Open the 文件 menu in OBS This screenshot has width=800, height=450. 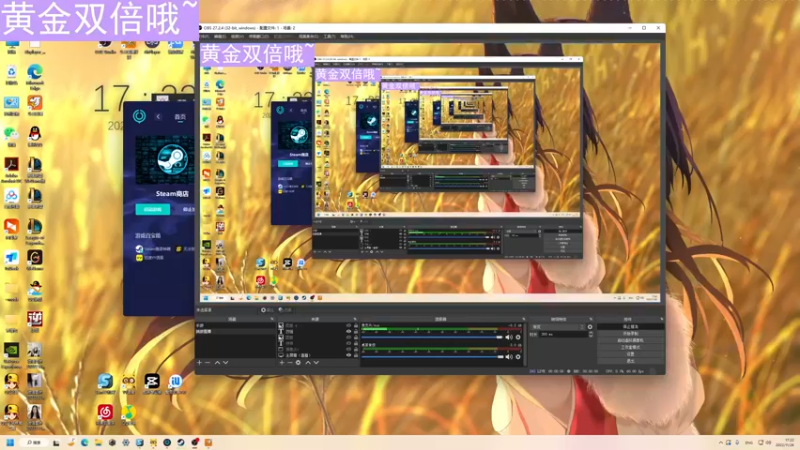205,36
